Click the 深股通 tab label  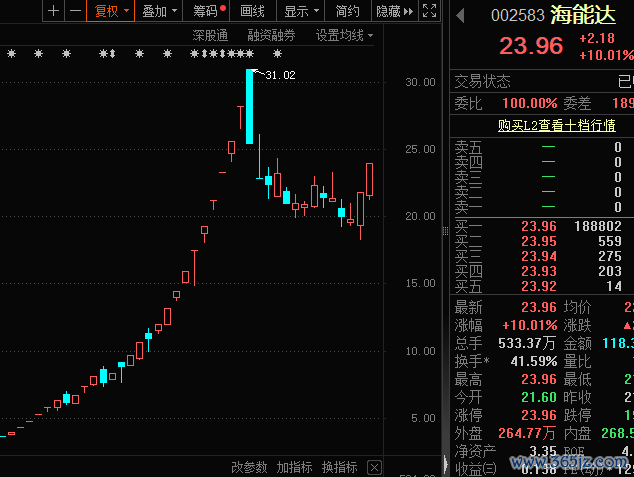210,35
